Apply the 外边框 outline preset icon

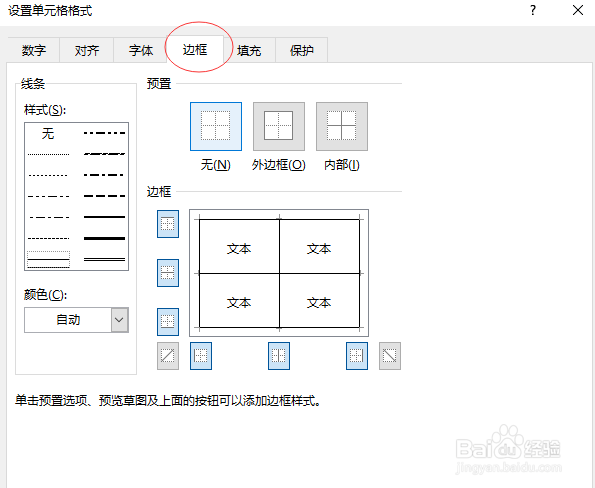pyautogui.click(x=279, y=126)
